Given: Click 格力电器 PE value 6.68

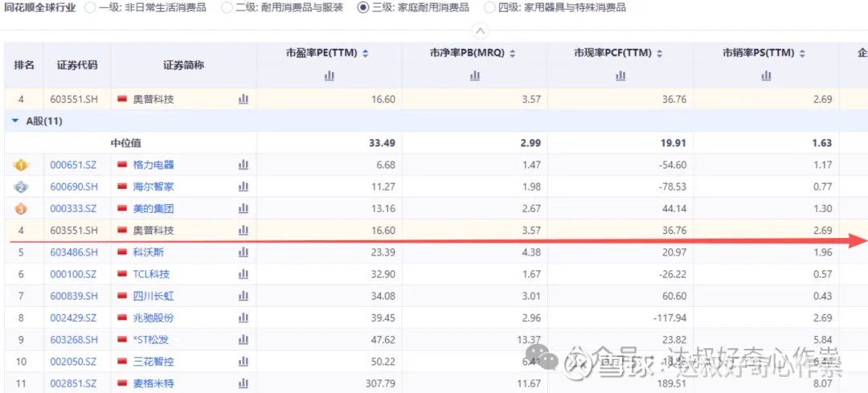Looking at the screenshot, I should pos(385,165).
